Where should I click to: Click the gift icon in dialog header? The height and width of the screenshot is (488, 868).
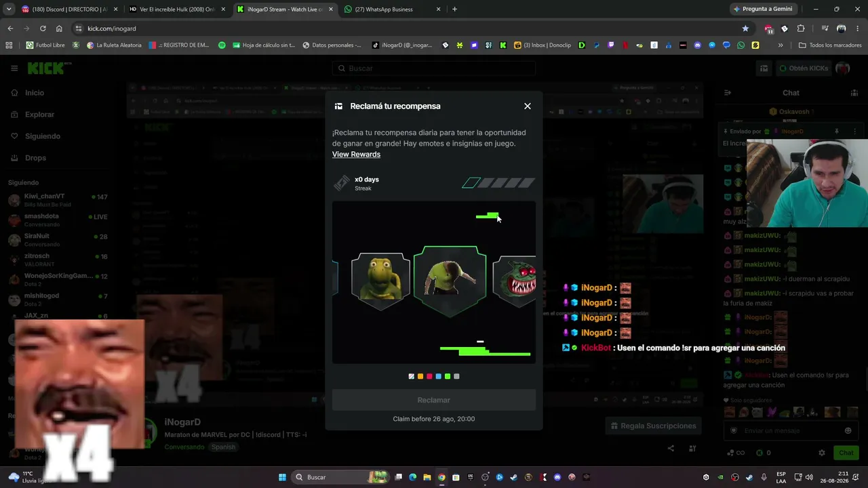click(338, 106)
